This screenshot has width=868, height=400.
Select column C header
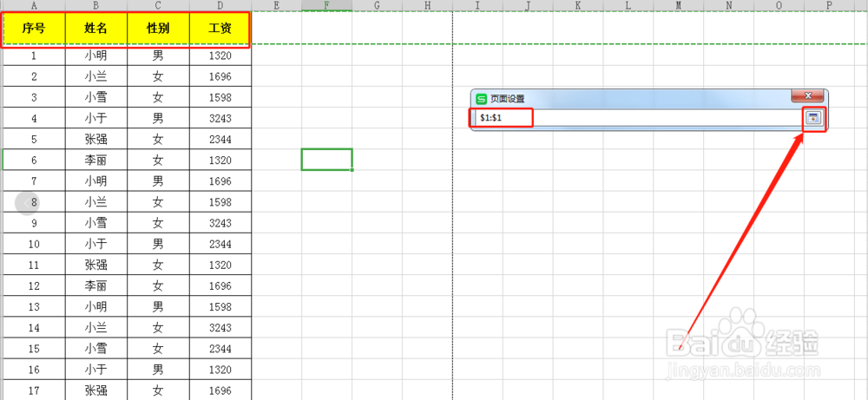(x=158, y=5)
